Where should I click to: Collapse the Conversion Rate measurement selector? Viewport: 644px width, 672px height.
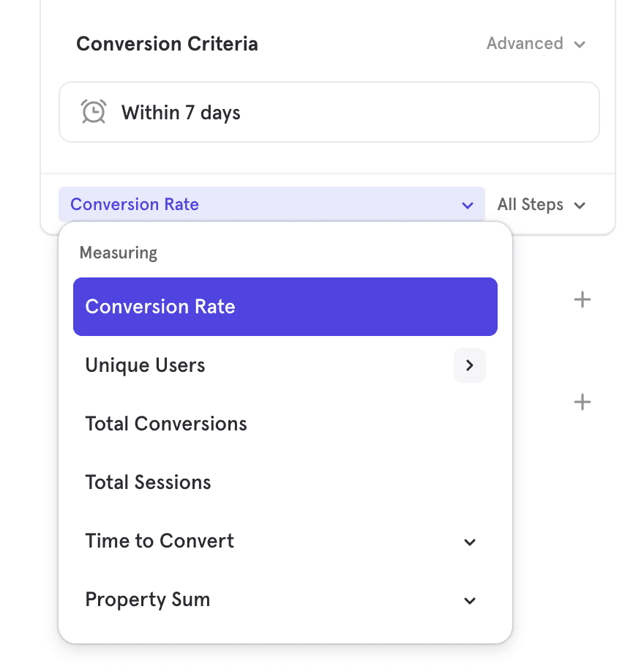[271, 204]
